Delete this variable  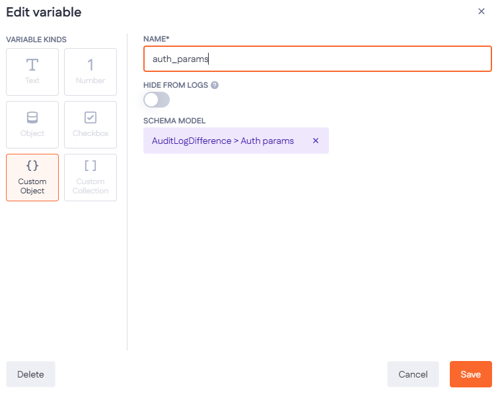(31, 374)
